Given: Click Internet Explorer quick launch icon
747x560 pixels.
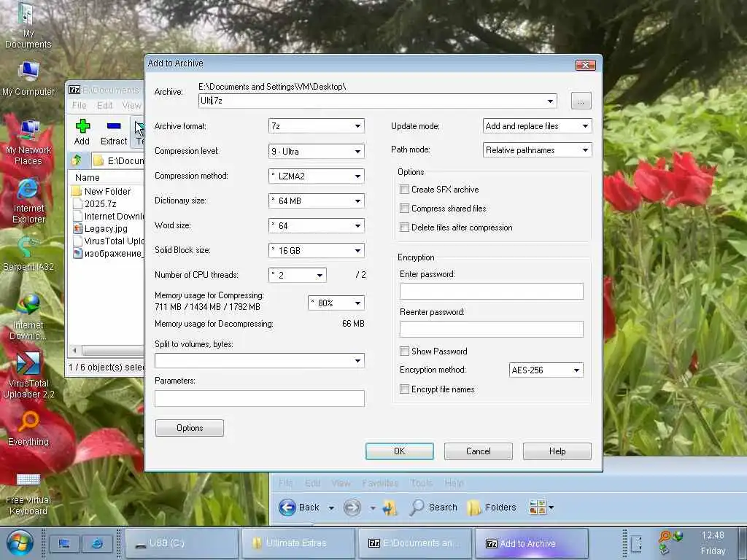Looking at the screenshot, I should coord(97,543).
